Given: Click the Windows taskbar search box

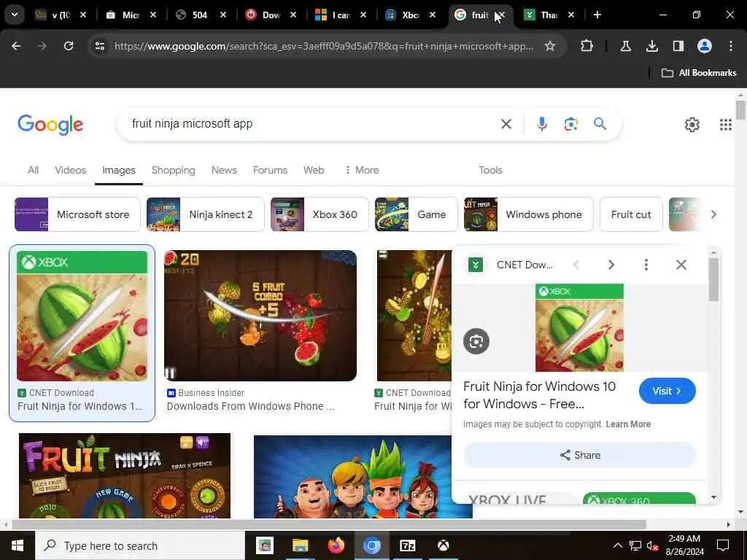Looking at the screenshot, I should click(x=140, y=545).
